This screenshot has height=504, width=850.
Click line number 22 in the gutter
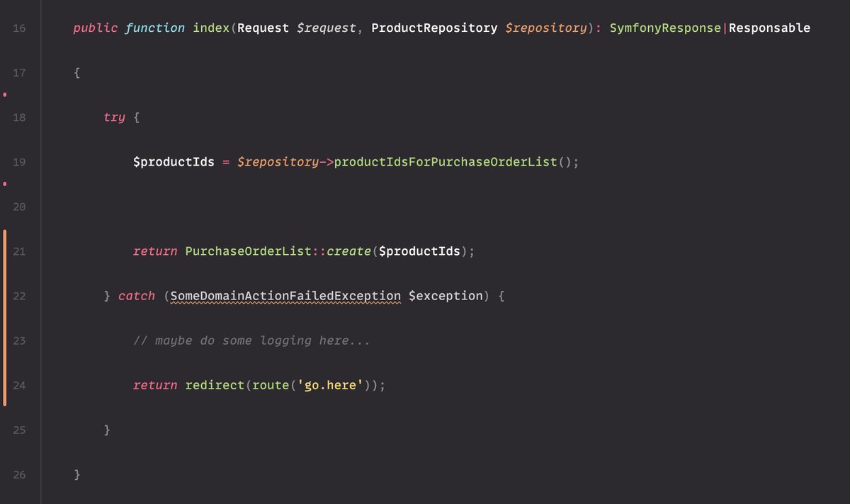19,296
